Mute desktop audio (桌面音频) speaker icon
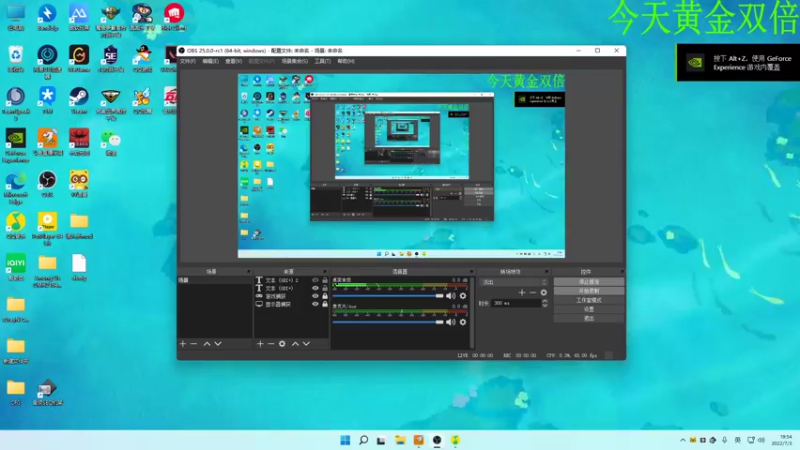 (x=451, y=296)
